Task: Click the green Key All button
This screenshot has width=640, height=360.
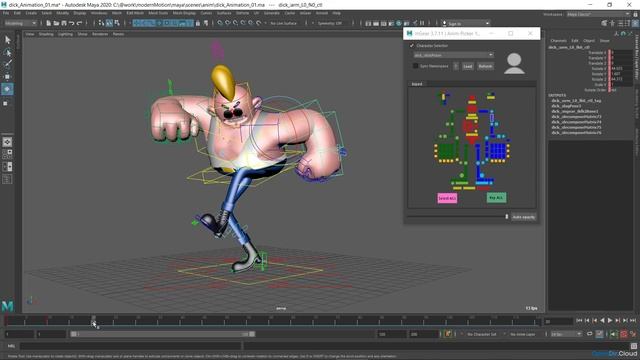Action: [x=496, y=198]
